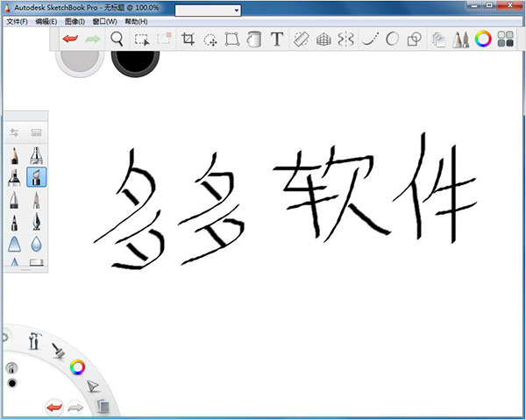This screenshot has height=420, width=526.
Task: Select the Airbrush in brush palette
Action: pos(36,155)
